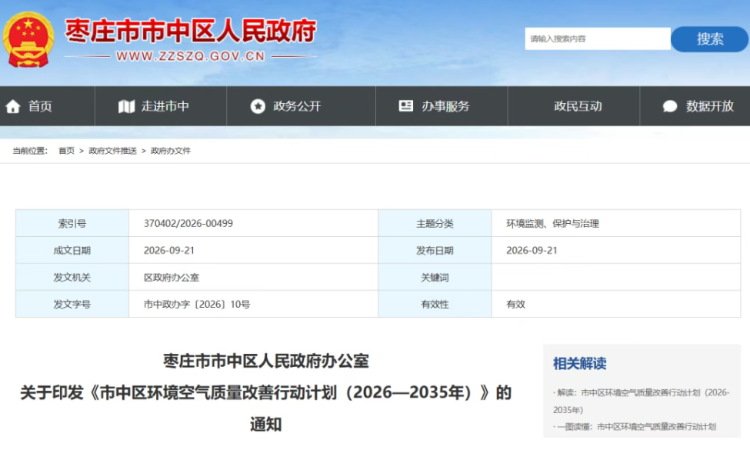
Task: Click the 发文机关 label cell
Action: tap(72, 277)
